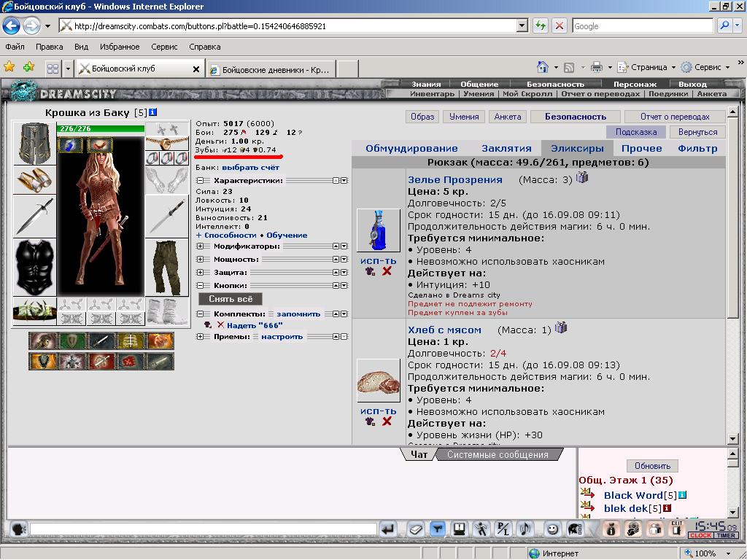This screenshot has width=747, height=560.
Task: Switch display with the TIMER toggle
Action: [x=726, y=535]
